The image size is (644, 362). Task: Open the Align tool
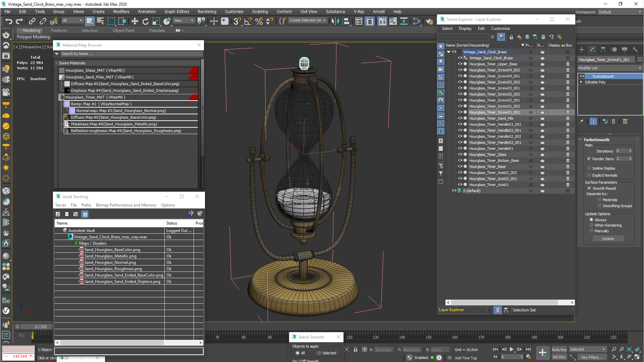[x=346, y=21]
